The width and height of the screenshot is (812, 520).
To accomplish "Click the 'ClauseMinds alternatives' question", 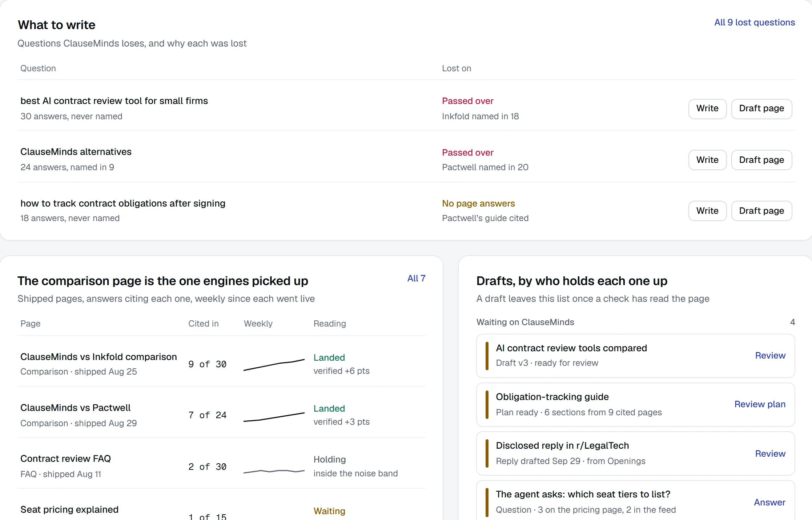I will pyautogui.click(x=76, y=152).
